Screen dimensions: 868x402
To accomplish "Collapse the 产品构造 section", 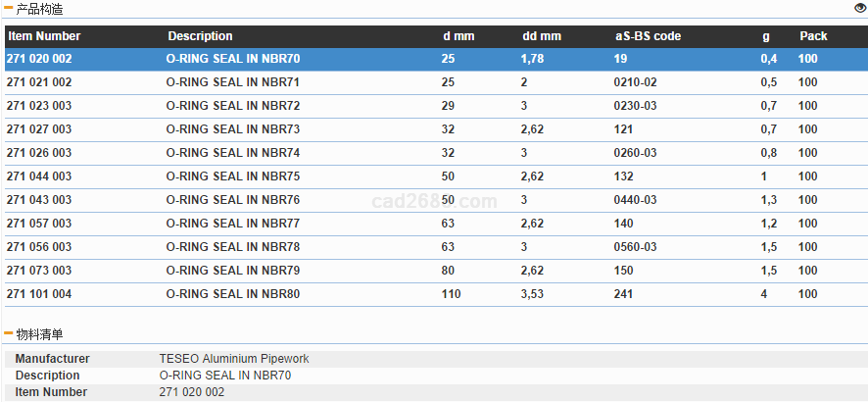I will pos(9,8).
